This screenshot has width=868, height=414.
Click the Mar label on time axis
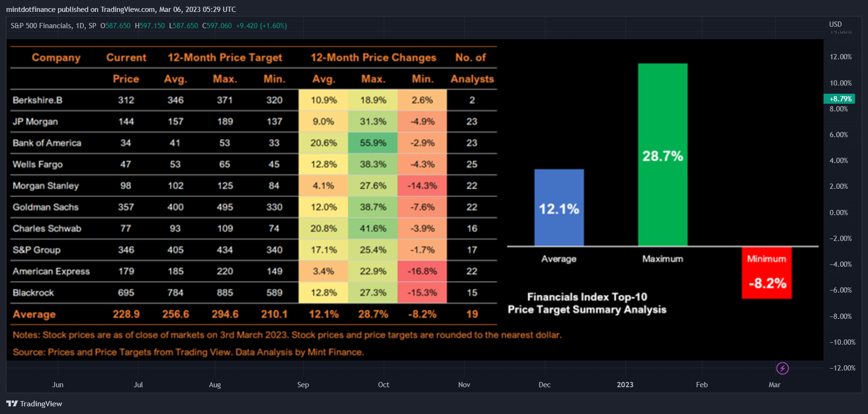click(774, 385)
